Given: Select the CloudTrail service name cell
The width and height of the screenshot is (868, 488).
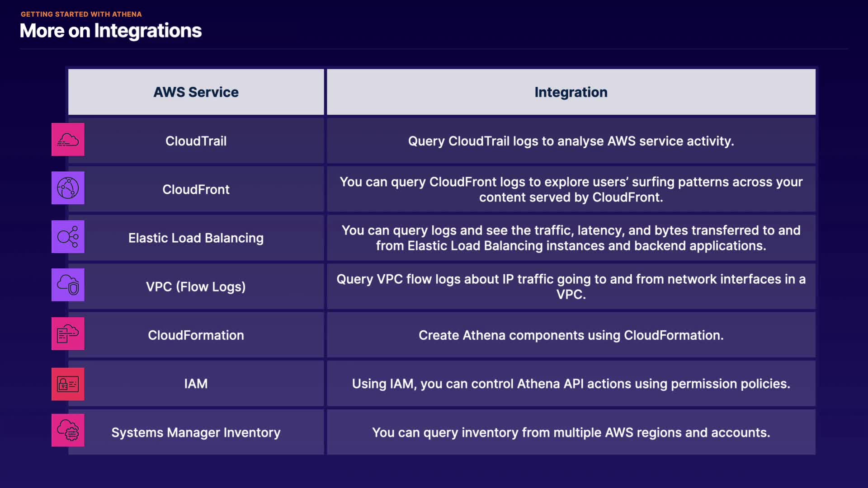Looking at the screenshot, I should pyautogui.click(x=196, y=141).
